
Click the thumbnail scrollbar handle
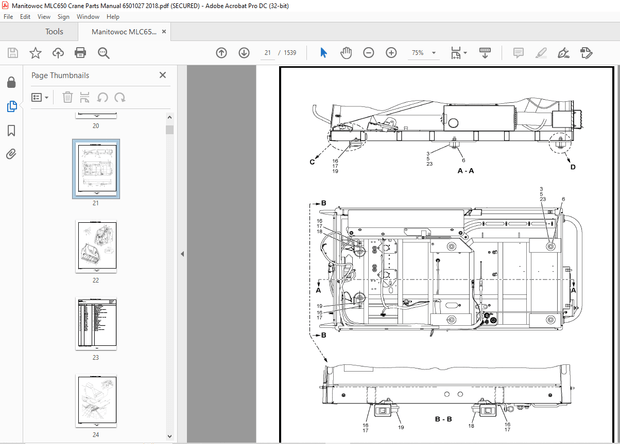[x=170, y=130]
